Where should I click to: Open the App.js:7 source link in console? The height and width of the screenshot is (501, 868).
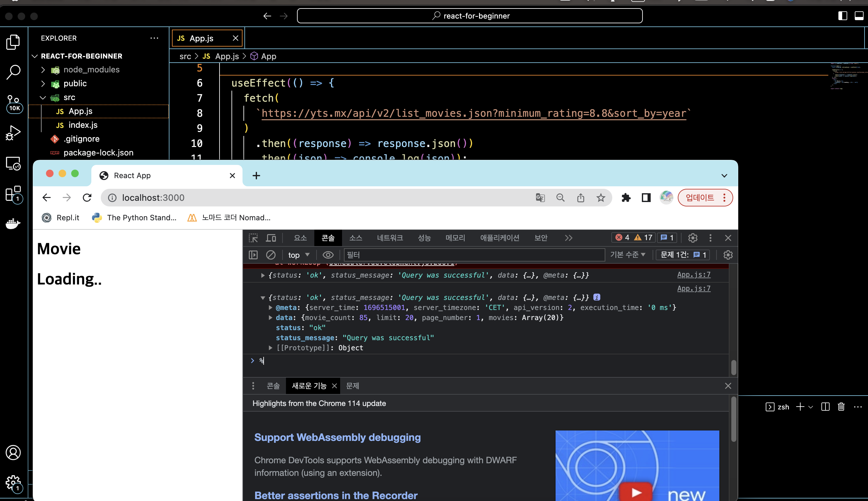694,275
